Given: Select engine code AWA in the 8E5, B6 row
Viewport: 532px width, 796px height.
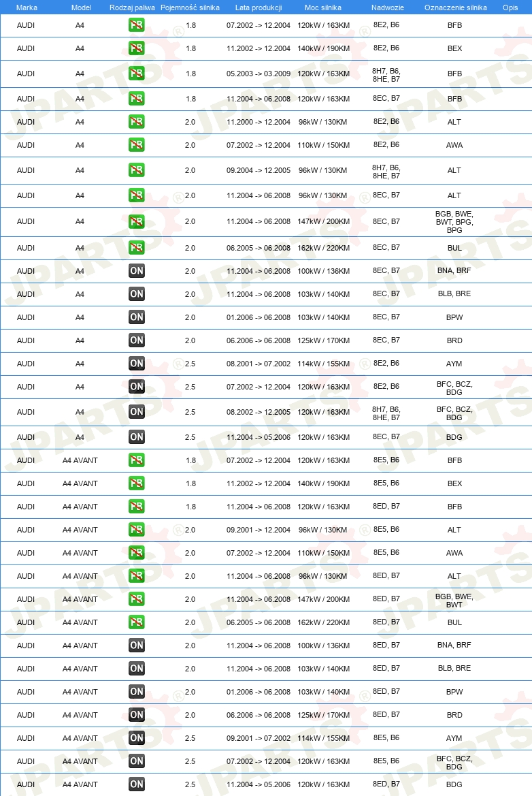Looking at the screenshot, I should pos(454,553).
